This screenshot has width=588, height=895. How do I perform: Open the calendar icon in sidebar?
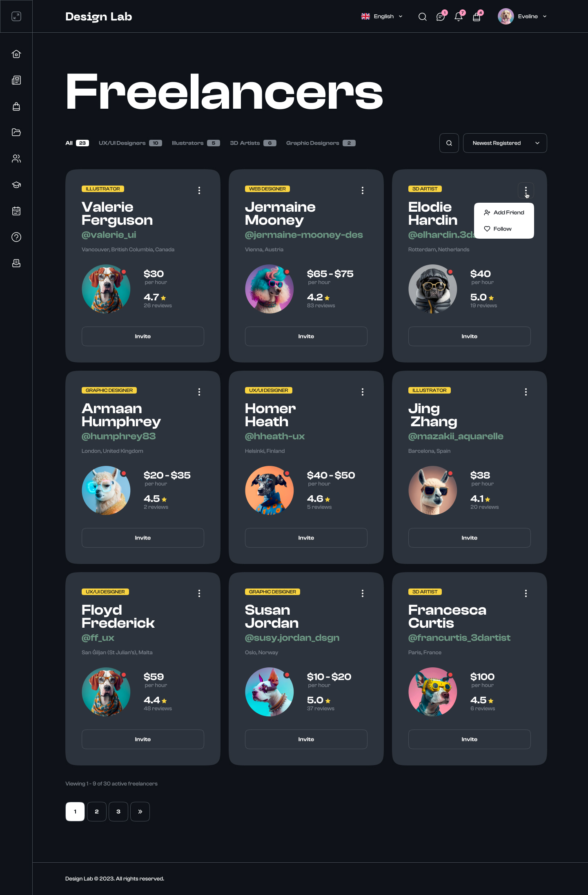pos(16,211)
